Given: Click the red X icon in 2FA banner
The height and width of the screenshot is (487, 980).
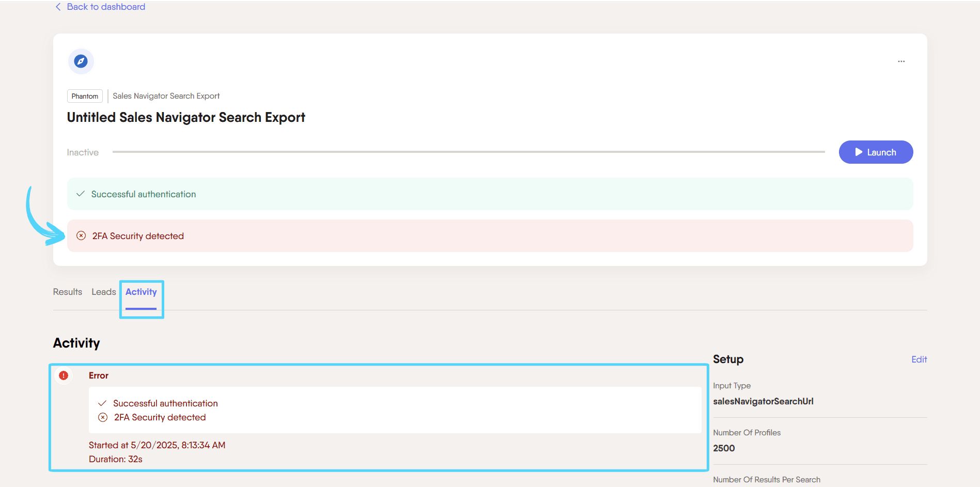Looking at the screenshot, I should (81, 236).
